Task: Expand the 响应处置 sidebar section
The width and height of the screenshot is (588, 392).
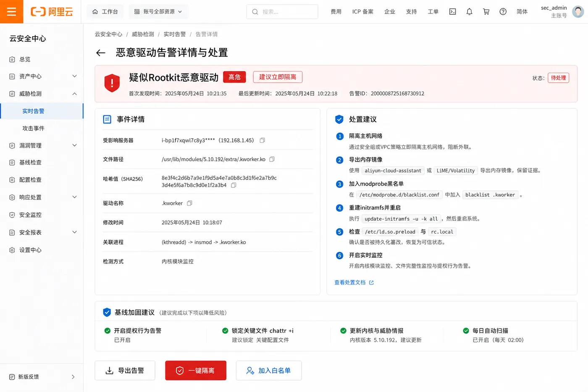Action: (x=42, y=197)
